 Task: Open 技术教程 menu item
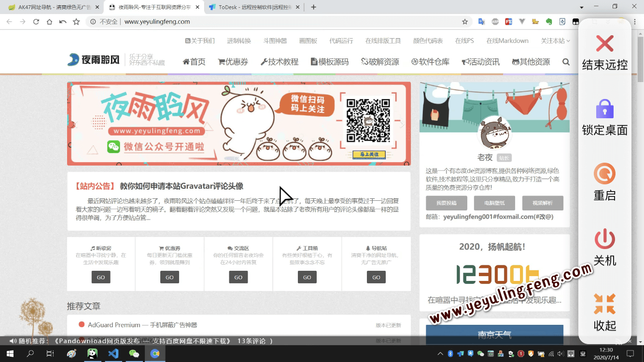[280, 62]
